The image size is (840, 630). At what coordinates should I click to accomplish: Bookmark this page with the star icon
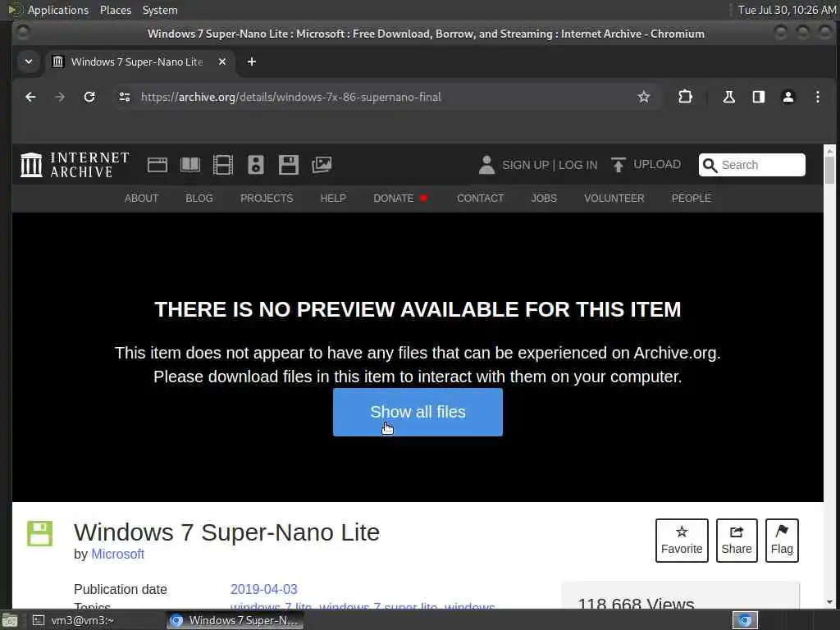click(x=643, y=97)
